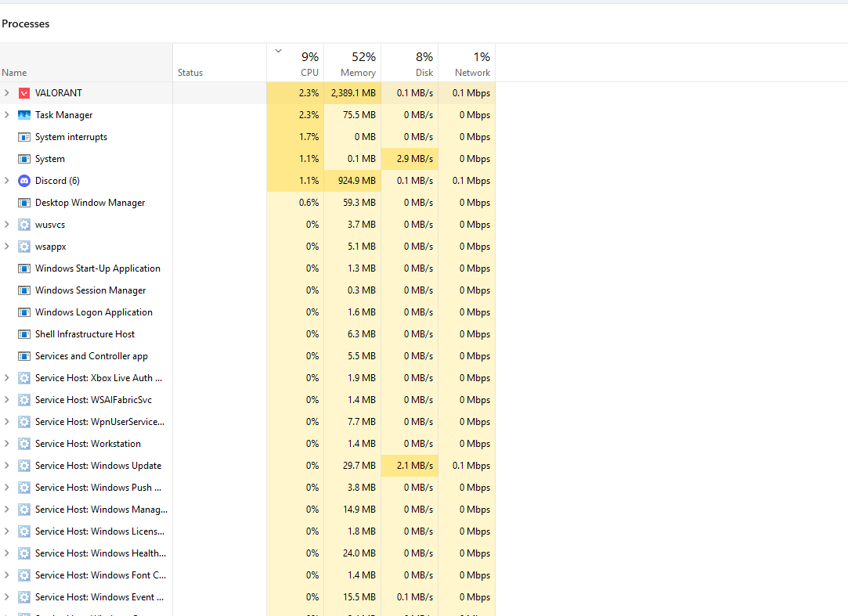Expand the Discord (6) process group
This screenshot has height=616, width=848.
tap(6, 181)
